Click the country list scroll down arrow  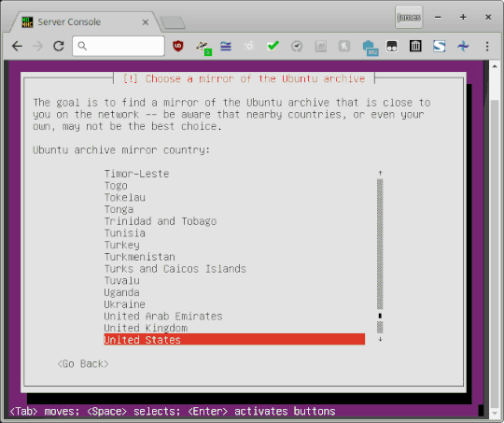pos(380,339)
